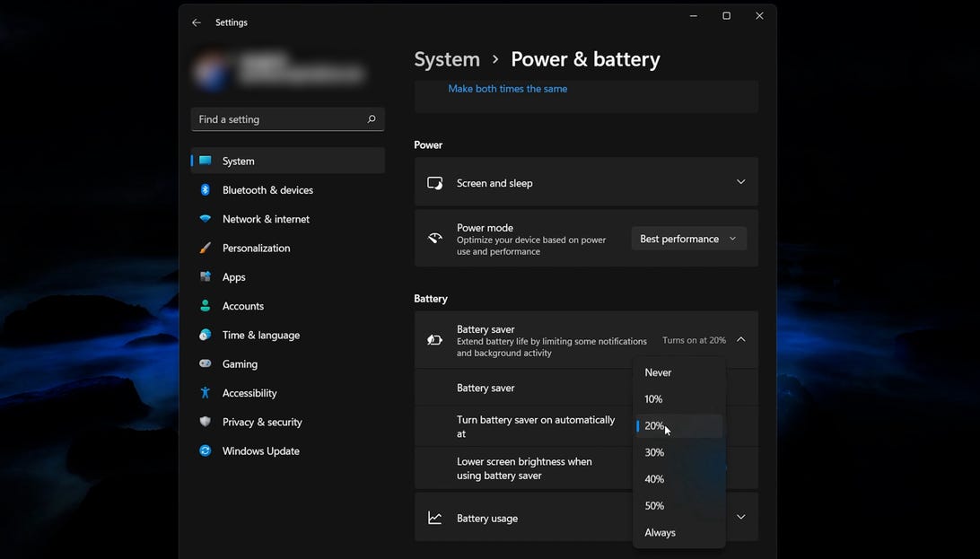Click Make both times the same link
This screenshot has height=559, width=980.
508,89
